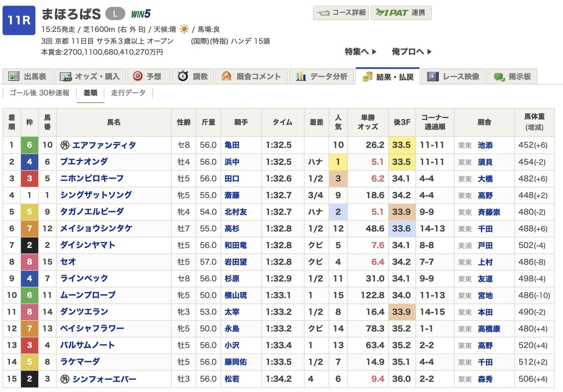Open horse セオ
The height and width of the screenshot is (392, 563).
tap(68, 262)
